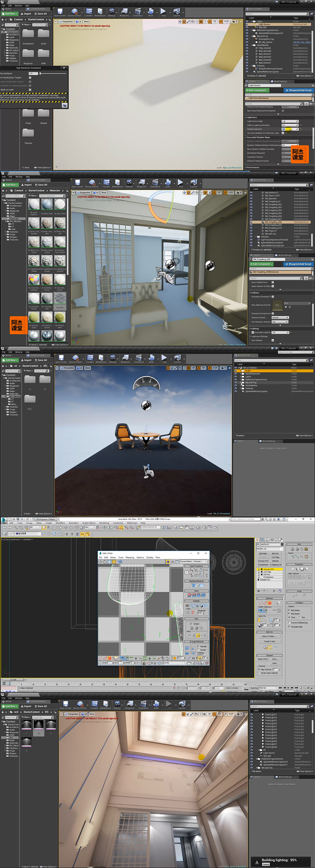The image size is (315, 868).
Task: Restrict to X axis in 3ds Max
Action: point(67,534)
